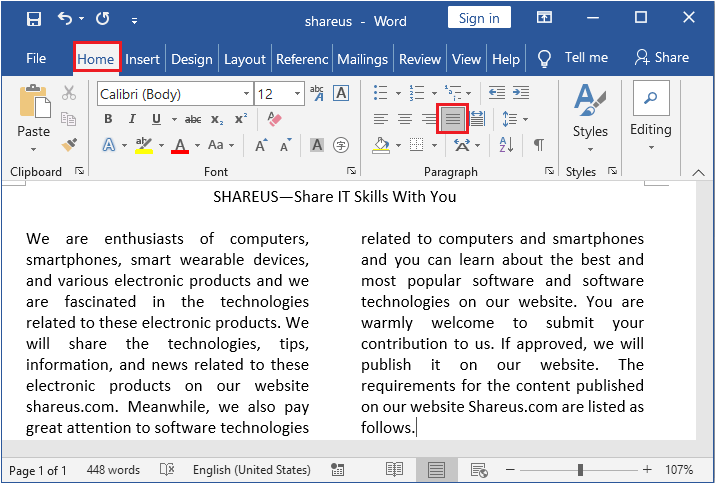
Task: Open Customize Quick Access Toolbar arrow
Action: (134, 20)
